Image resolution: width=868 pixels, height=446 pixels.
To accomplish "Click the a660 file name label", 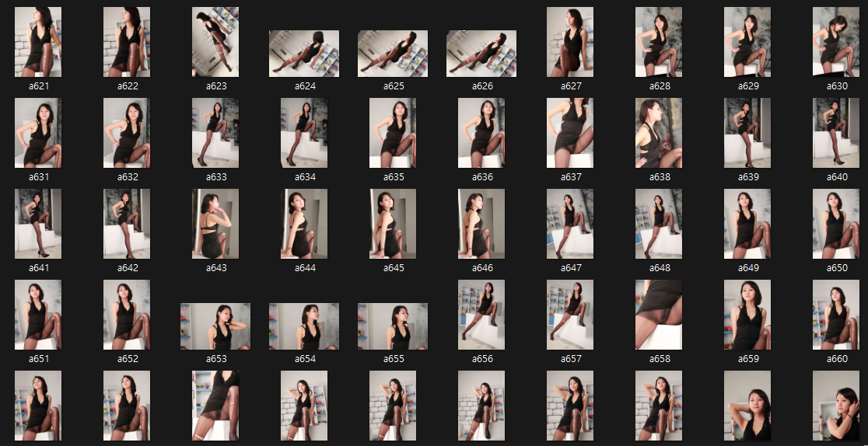I will (x=837, y=359).
